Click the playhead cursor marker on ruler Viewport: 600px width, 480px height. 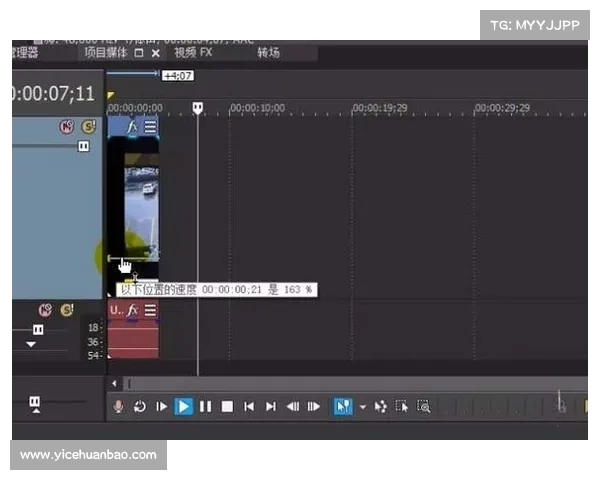197,108
